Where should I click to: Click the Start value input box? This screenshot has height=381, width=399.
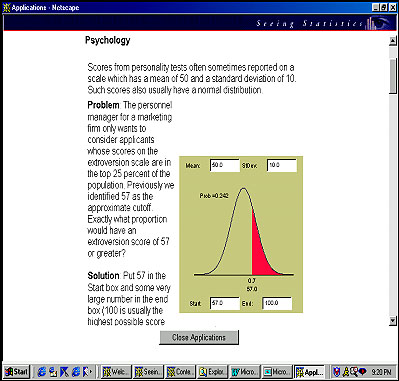(x=225, y=303)
